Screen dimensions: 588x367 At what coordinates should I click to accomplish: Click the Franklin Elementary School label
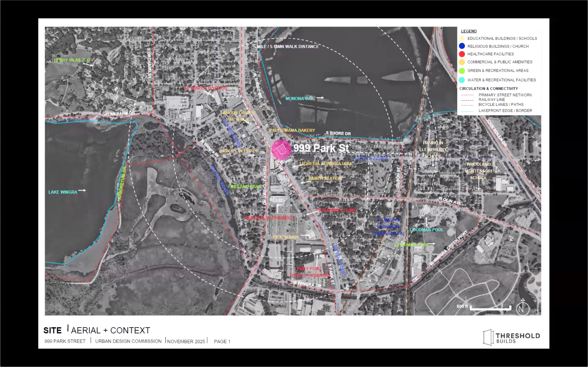click(433, 150)
